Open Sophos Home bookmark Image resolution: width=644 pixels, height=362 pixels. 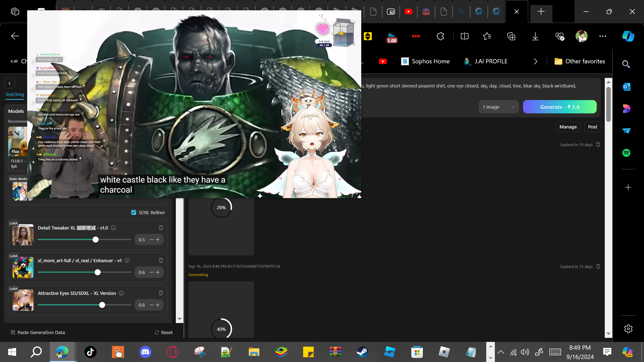click(x=425, y=61)
